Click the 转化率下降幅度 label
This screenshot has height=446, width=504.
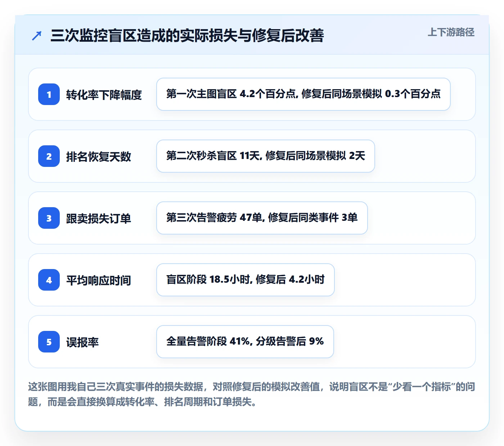(104, 95)
